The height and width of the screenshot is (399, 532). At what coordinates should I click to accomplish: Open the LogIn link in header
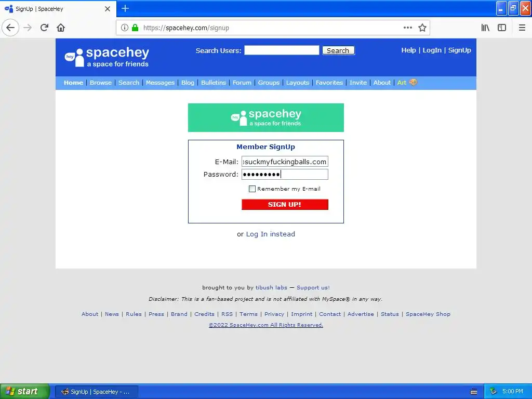point(432,50)
